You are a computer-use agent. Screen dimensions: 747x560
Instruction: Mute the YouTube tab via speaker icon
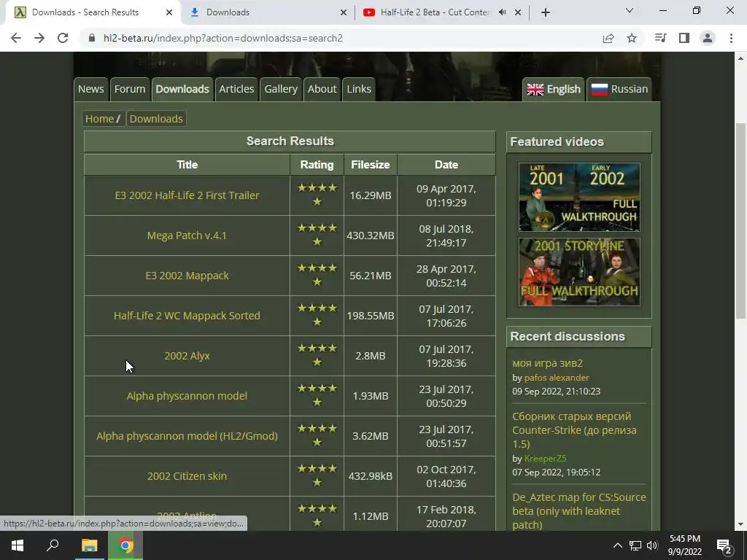click(x=502, y=12)
